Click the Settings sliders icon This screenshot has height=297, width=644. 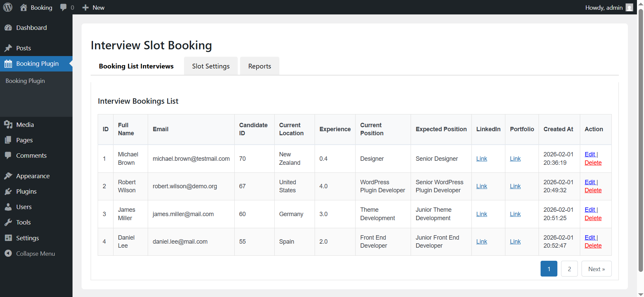8,238
